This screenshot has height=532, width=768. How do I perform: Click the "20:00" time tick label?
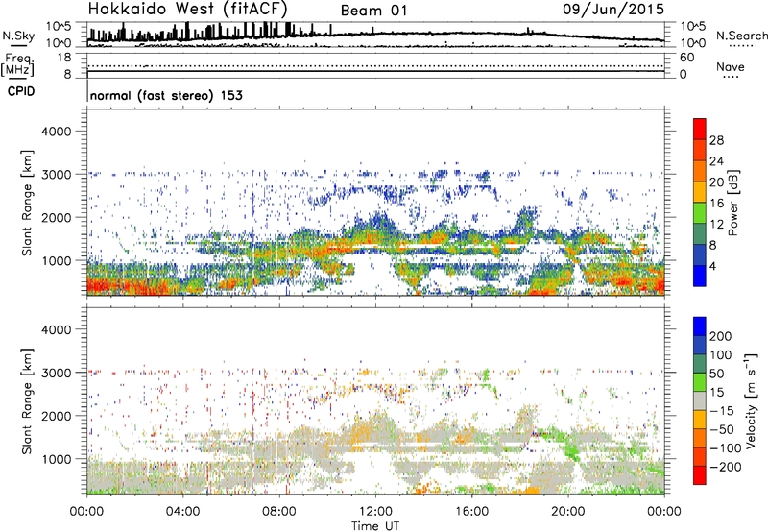click(567, 512)
